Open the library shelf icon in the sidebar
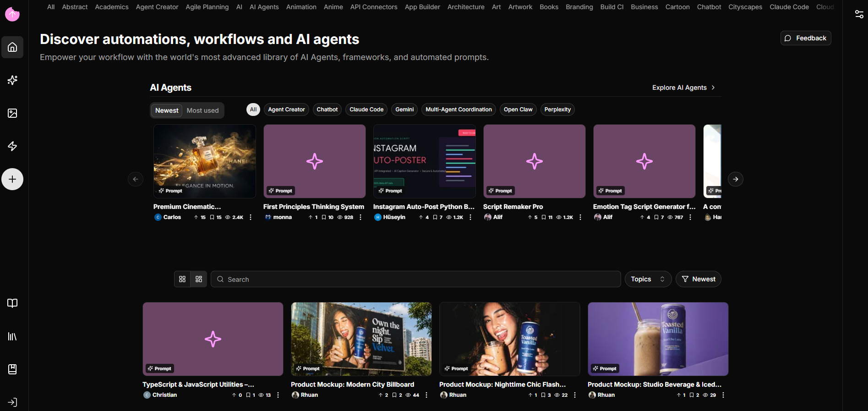 click(x=12, y=336)
